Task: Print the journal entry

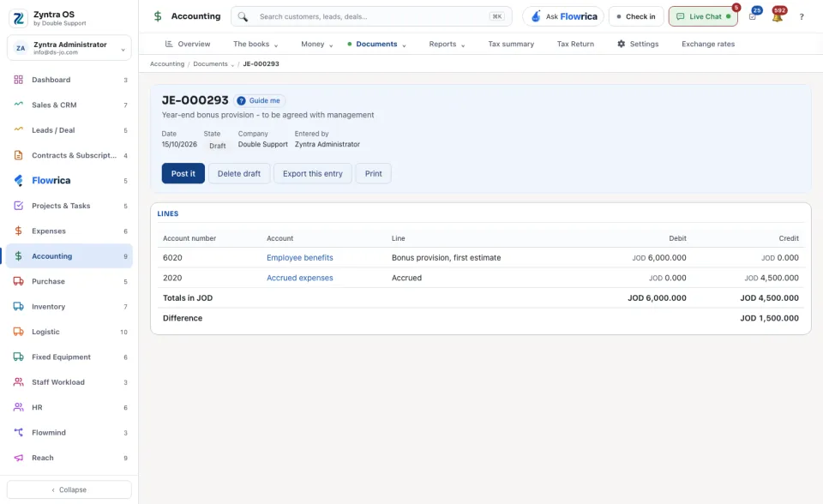Action: tap(373, 173)
